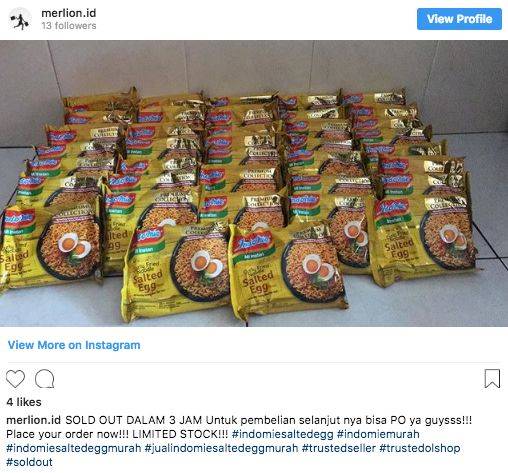Click the SOLD OUT DALAM 3 JAM caption

tap(134, 420)
